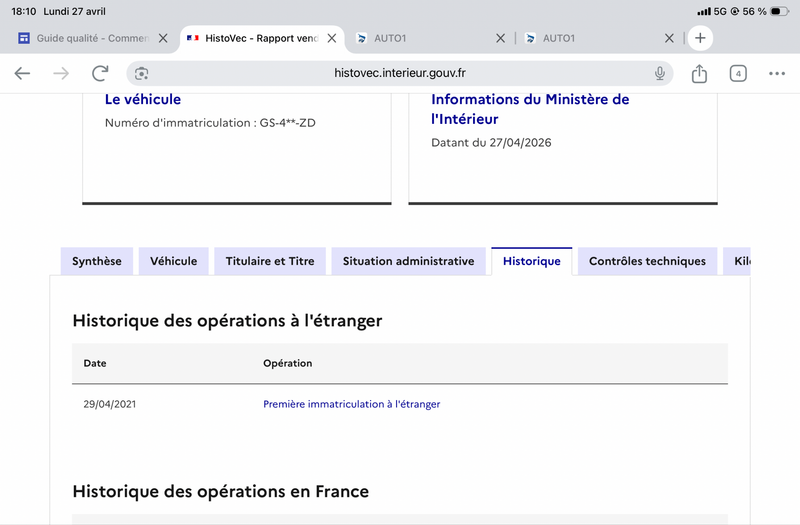Viewport: 800px width, 525px height.
Task: Go back with the browser back arrow
Action: click(22, 73)
